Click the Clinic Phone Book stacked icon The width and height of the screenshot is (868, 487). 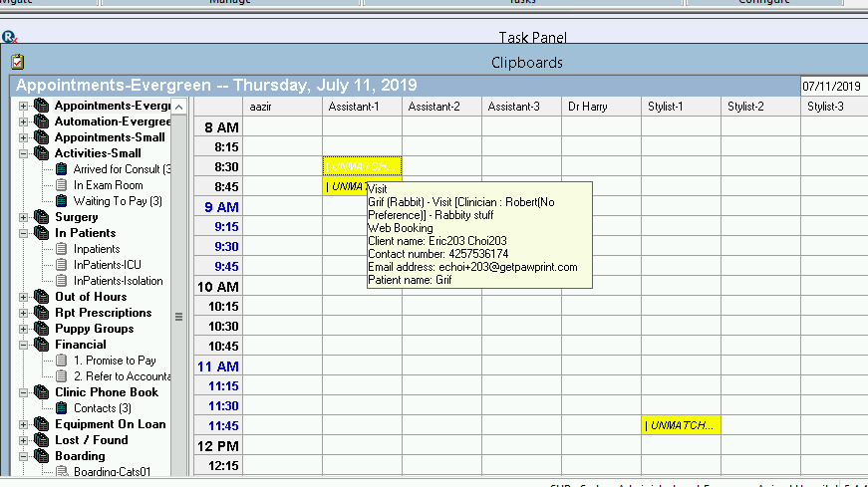pyautogui.click(x=41, y=392)
